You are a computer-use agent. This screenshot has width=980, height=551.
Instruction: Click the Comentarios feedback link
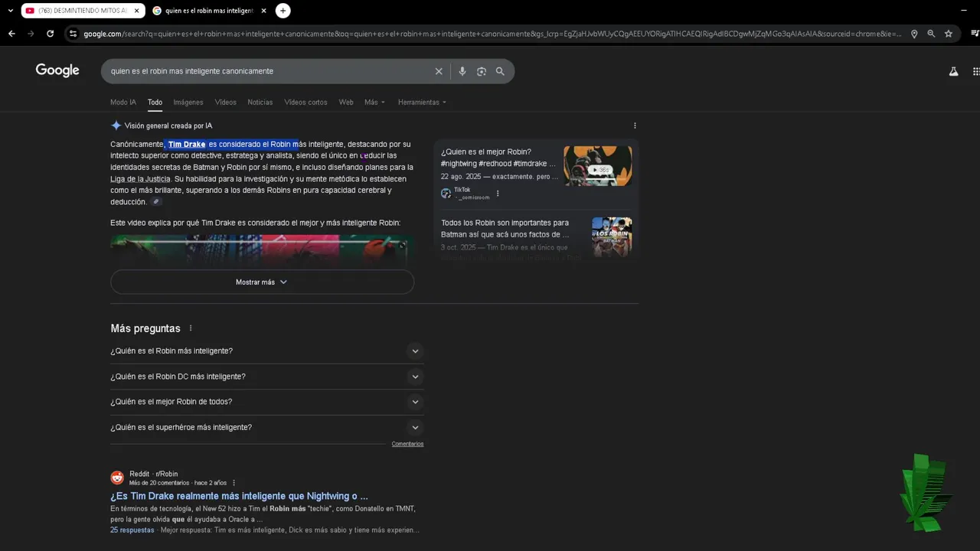pos(407,444)
